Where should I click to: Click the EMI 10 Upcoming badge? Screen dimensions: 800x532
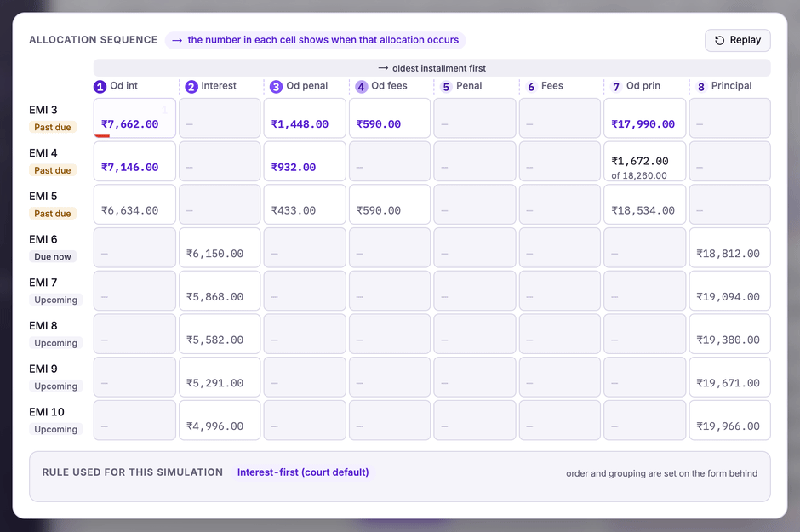tap(55, 430)
